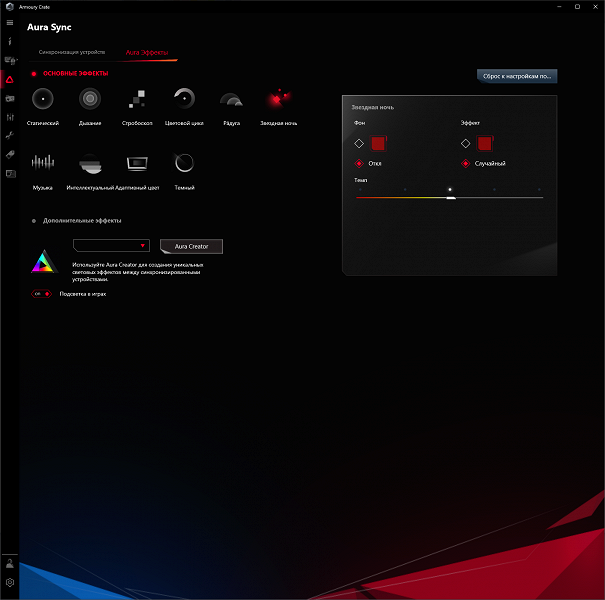Pick the Эффект color swatch
The image size is (605, 600).
(x=485, y=144)
